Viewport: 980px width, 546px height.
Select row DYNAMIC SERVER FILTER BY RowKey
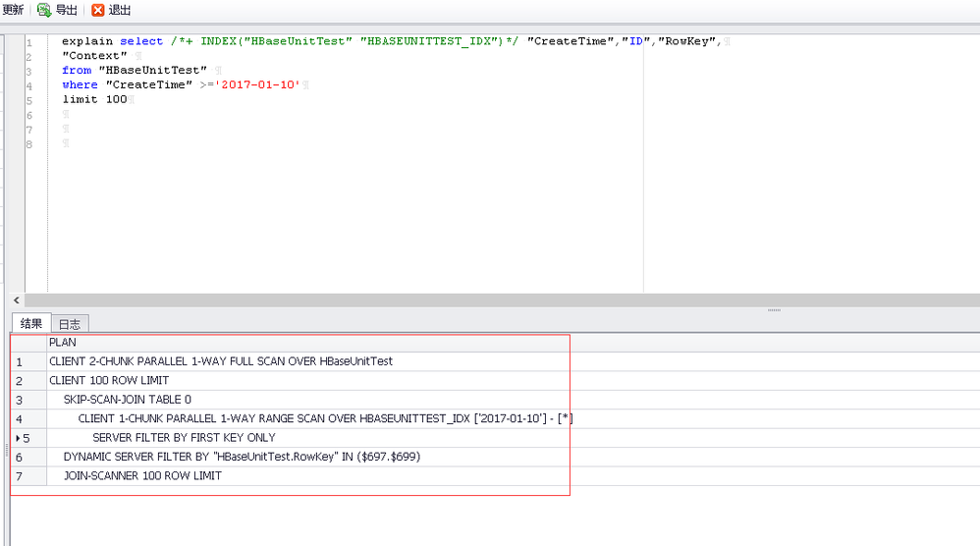pos(514,457)
